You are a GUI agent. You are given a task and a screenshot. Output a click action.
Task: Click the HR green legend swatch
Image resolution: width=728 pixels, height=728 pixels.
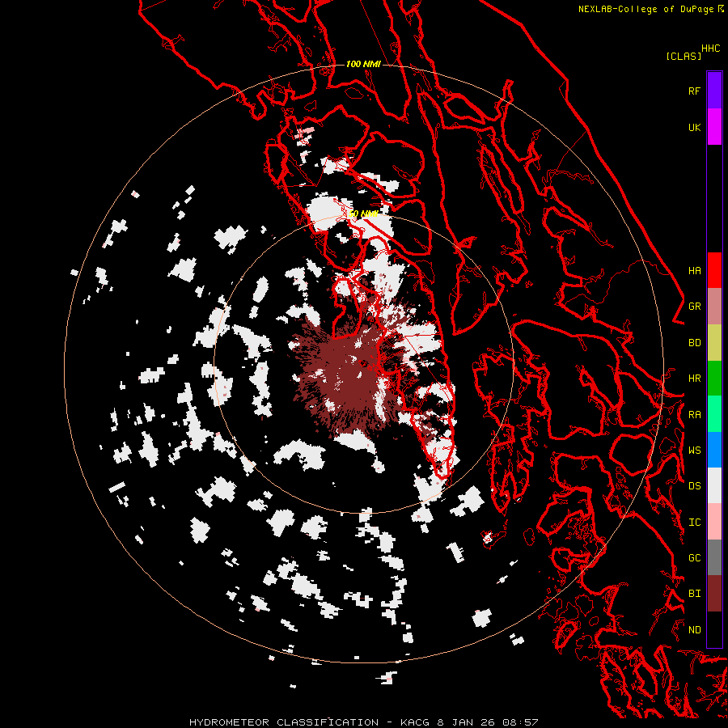714,379
